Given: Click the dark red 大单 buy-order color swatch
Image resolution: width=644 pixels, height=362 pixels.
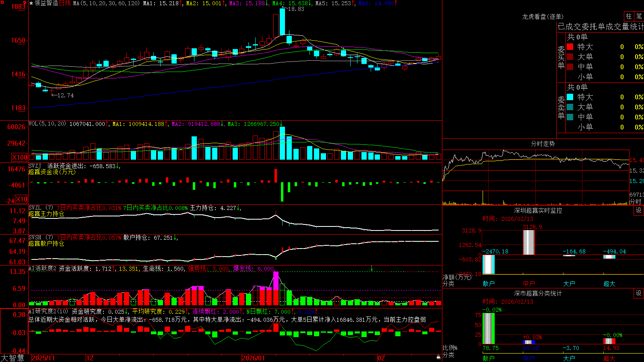Looking at the screenshot, I should click(x=570, y=57).
